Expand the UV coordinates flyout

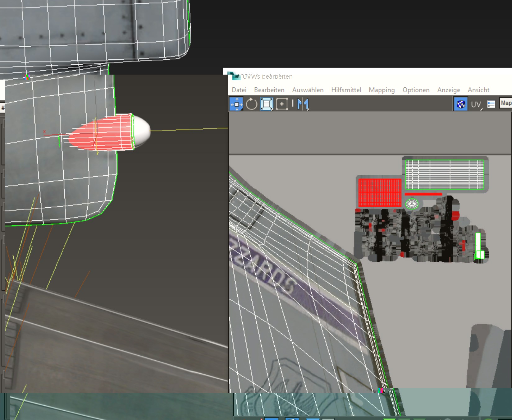(x=476, y=104)
